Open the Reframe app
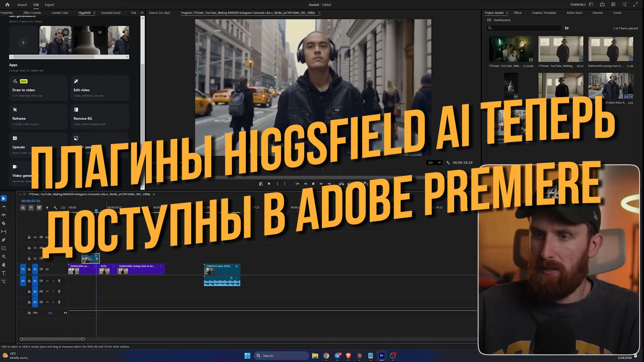The height and width of the screenshot is (362, 644). 38,117
